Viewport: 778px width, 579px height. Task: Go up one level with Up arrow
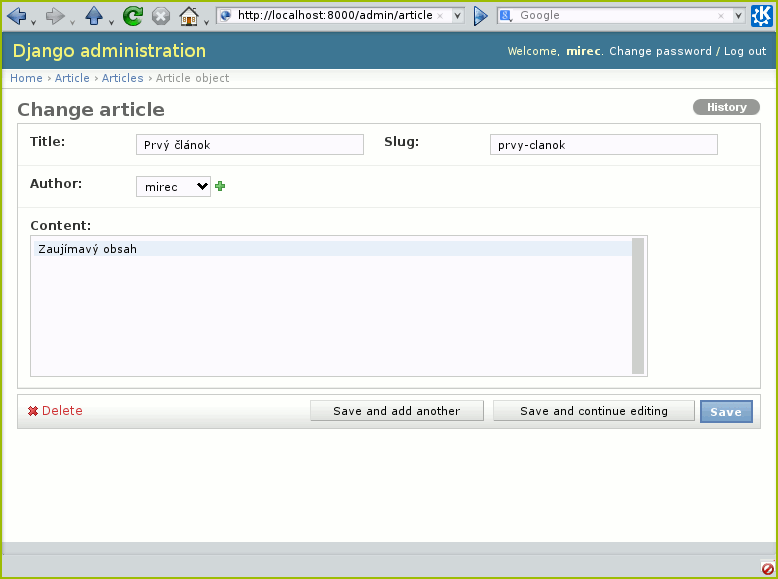coord(94,16)
